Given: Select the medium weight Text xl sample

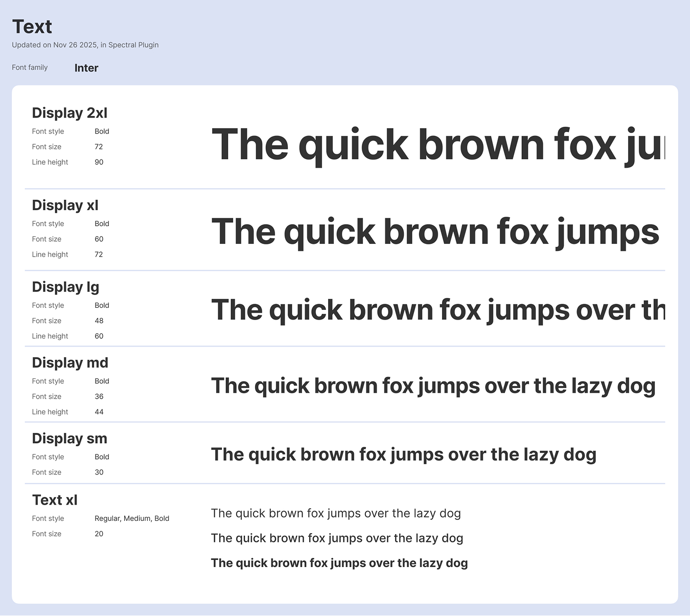Looking at the screenshot, I should point(337,538).
